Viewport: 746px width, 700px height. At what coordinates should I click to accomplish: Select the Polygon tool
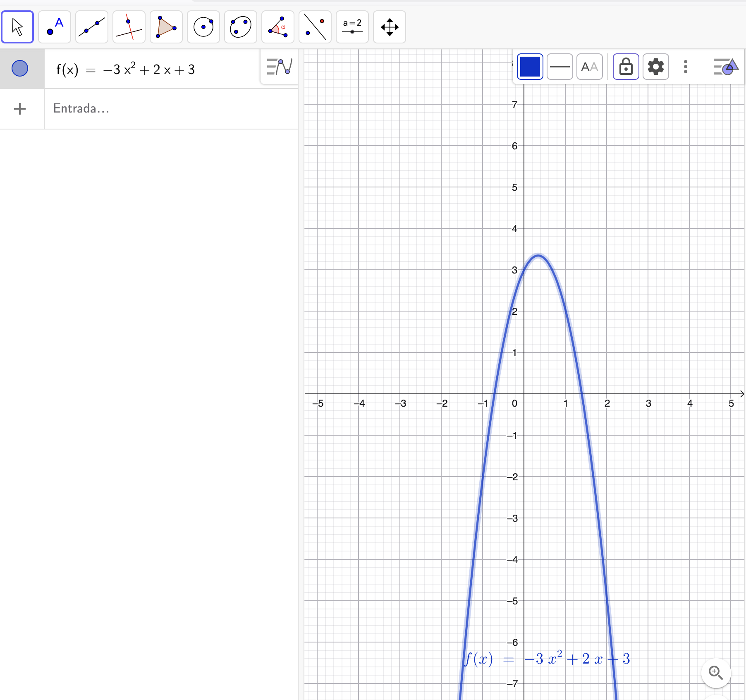pos(166,27)
